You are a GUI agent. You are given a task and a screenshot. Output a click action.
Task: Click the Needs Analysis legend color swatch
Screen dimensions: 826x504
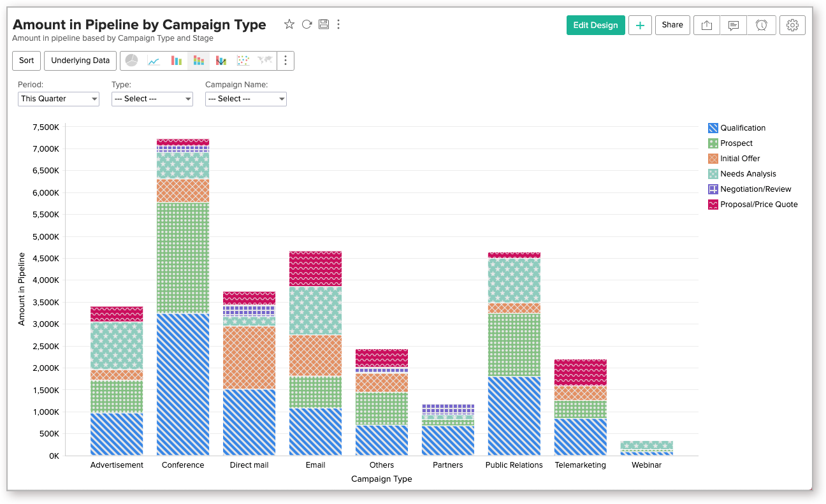(x=712, y=173)
